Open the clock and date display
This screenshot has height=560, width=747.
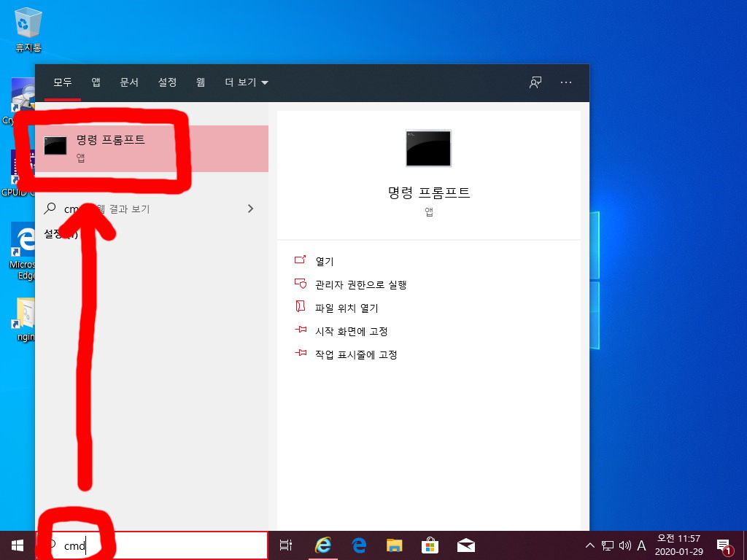pyautogui.click(x=679, y=545)
